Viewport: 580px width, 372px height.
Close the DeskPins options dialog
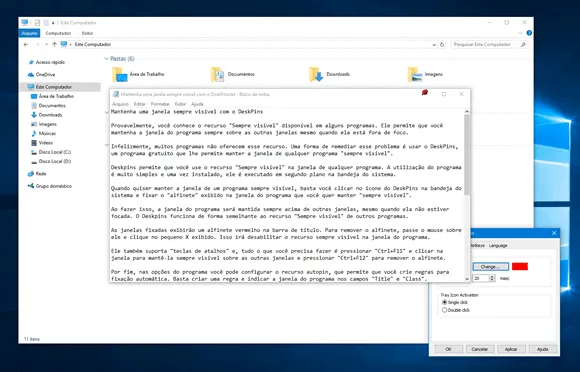[554, 233]
